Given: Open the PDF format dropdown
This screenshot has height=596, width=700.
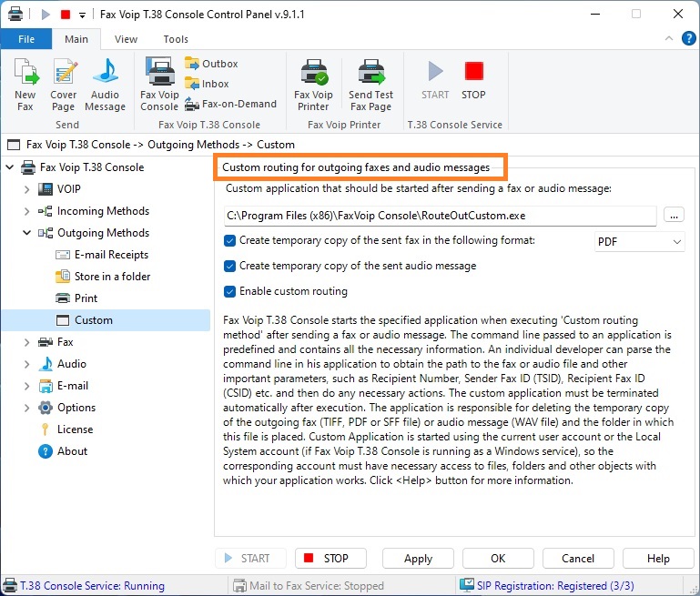Looking at the screenshot, I should point(639,241).
